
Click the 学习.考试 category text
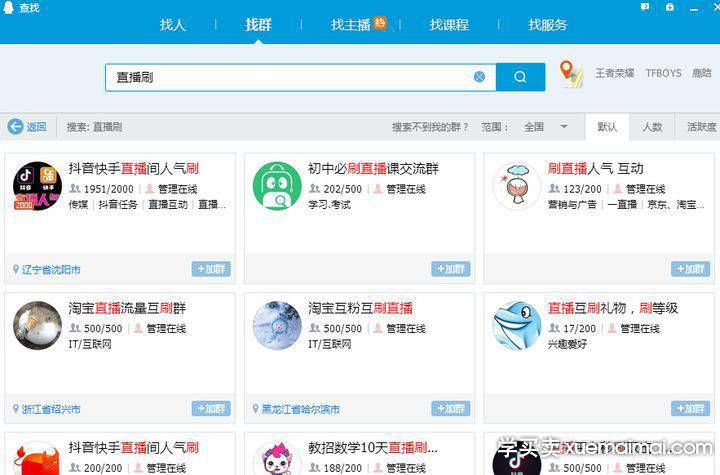pyautogui.click(x=329, y=204)
